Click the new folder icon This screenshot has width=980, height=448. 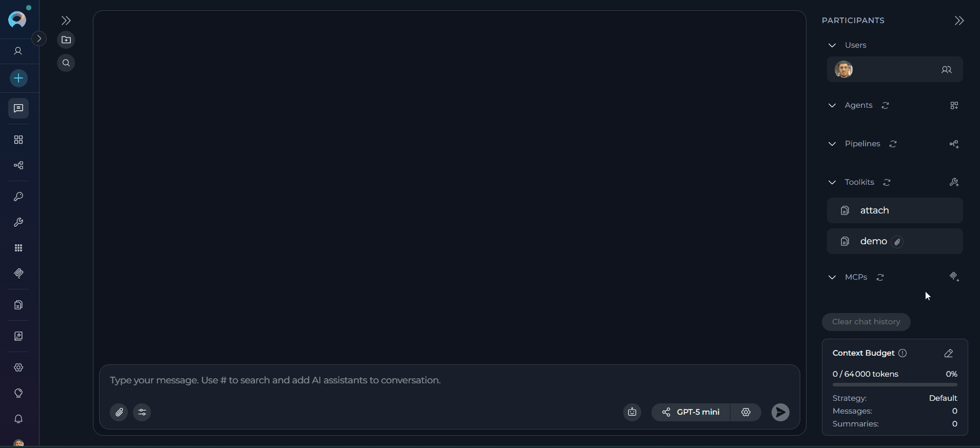coord(66,40)
